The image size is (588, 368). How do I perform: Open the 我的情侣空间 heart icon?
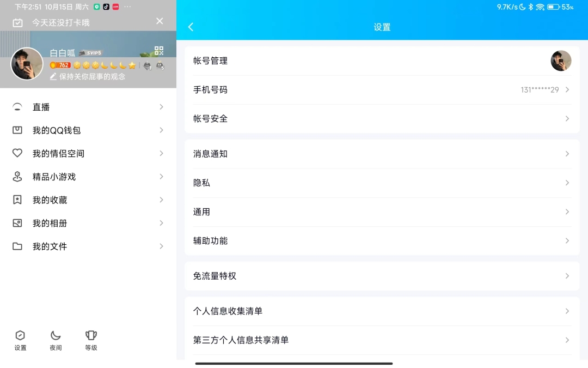click(x=17, y=153)
